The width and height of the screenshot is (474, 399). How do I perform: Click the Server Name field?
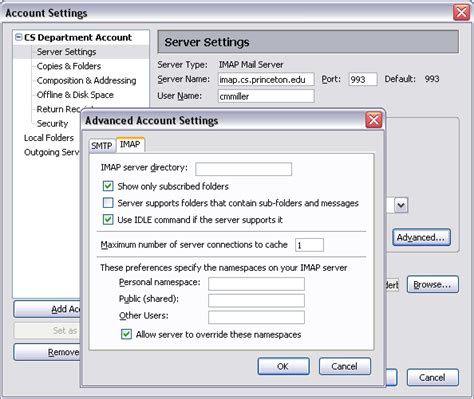pos(266,79)
